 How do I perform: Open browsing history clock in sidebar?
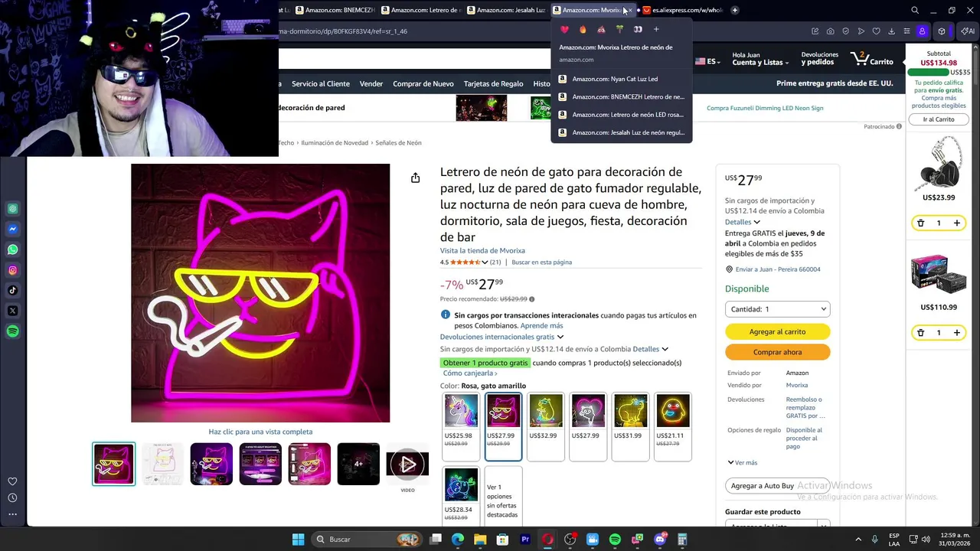click(x=12, y=497)
